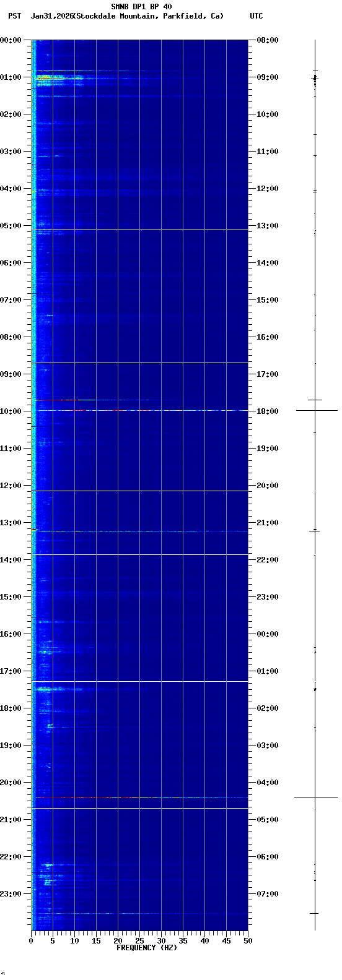Screen dimensions: 342x980
Task: Click the PST '19:00' label on left axis
Action: [11, 746]
